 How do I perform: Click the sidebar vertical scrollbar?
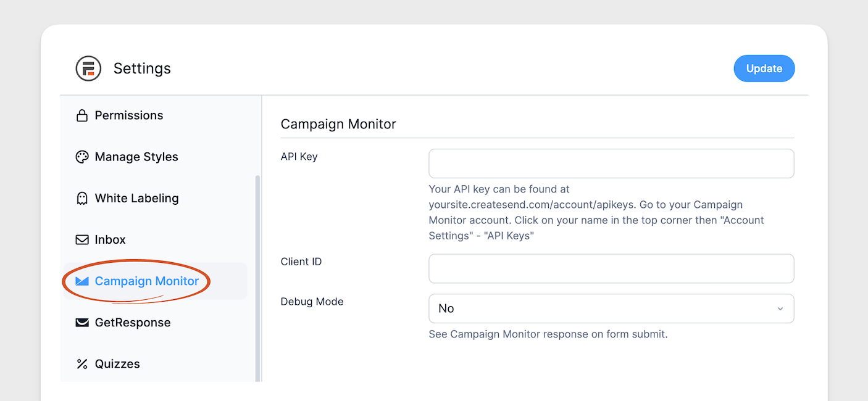click(x=257, y=278)
